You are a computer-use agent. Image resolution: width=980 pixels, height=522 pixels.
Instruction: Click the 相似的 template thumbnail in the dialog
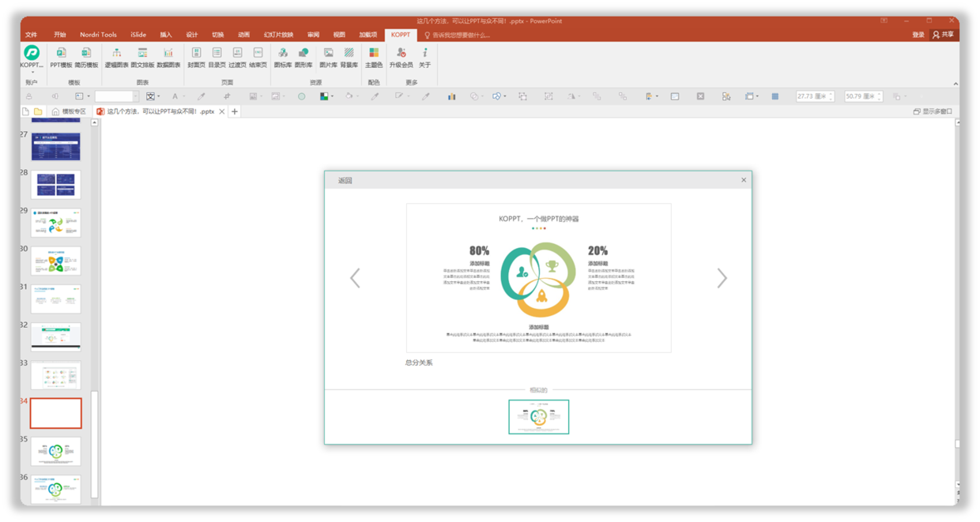(x=538, y=417)
